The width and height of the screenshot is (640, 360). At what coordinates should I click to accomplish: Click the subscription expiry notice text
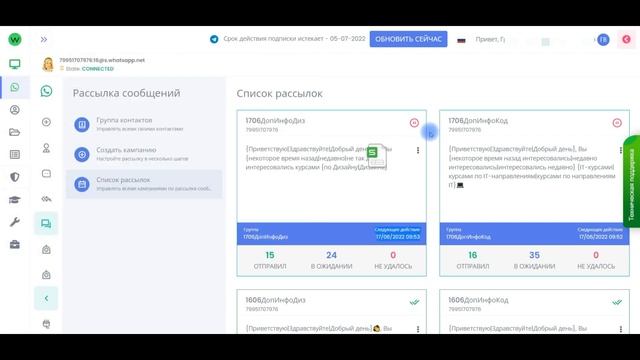294,39
